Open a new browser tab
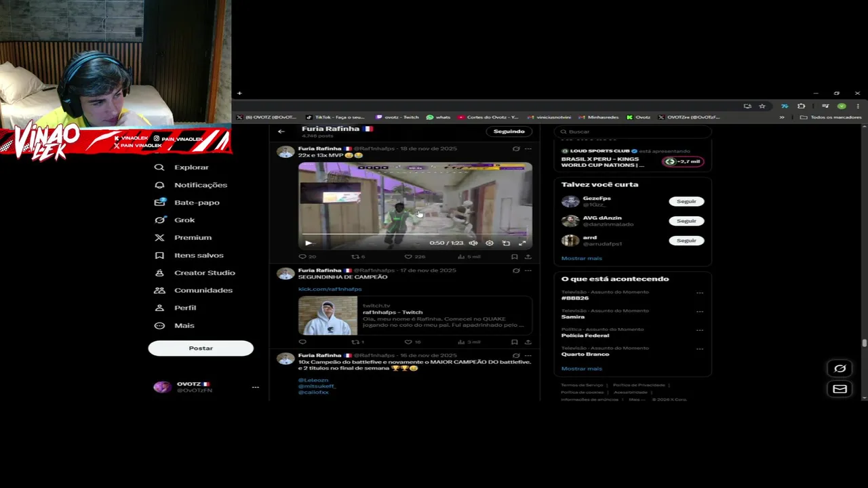Viewport: 868px width, 488px height. [239, 94]
